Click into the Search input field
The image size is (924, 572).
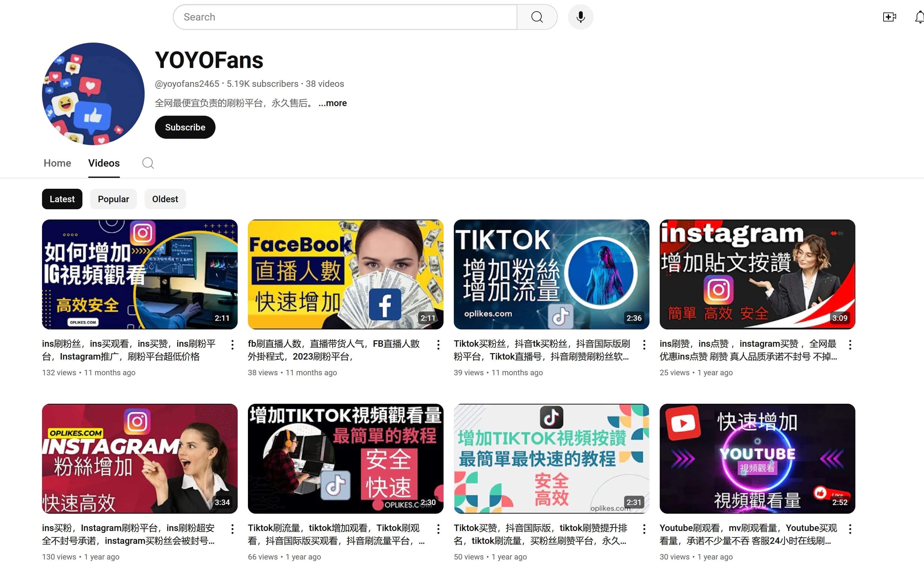pos(345,17)
